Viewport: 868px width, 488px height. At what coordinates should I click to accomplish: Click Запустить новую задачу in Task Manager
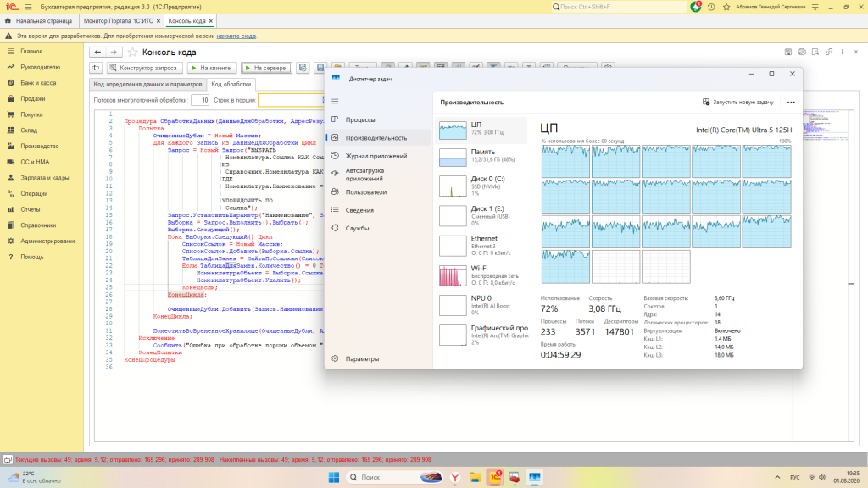(x=738, y=103)
